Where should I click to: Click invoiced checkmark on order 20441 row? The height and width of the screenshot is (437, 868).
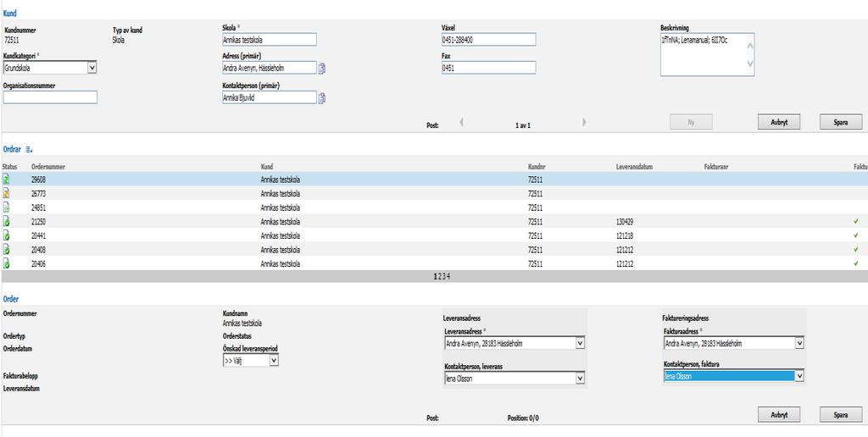point(856,235)
